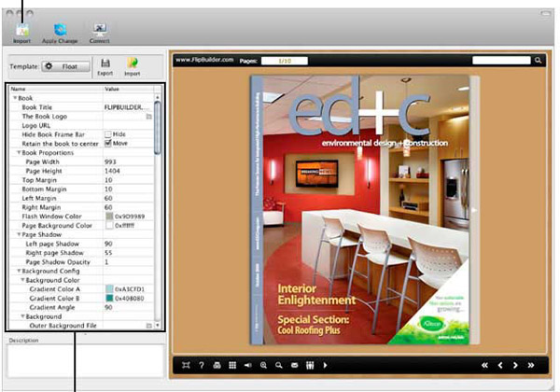Viewport: 560px width, 392px height.
Task: Click the Page Shadow Opacity value 1
Action: (x=106, y=261)
